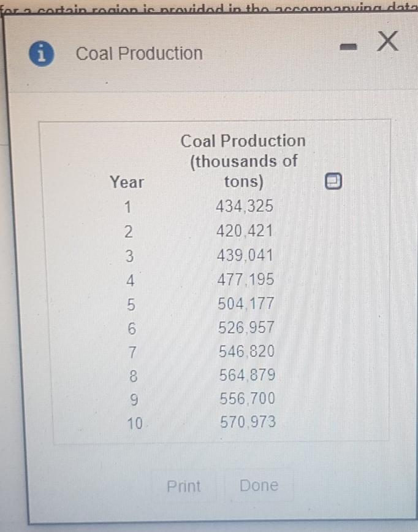Minimize the Coal Production dialog
Screen dimensions: 418x532
pos(349,47)
